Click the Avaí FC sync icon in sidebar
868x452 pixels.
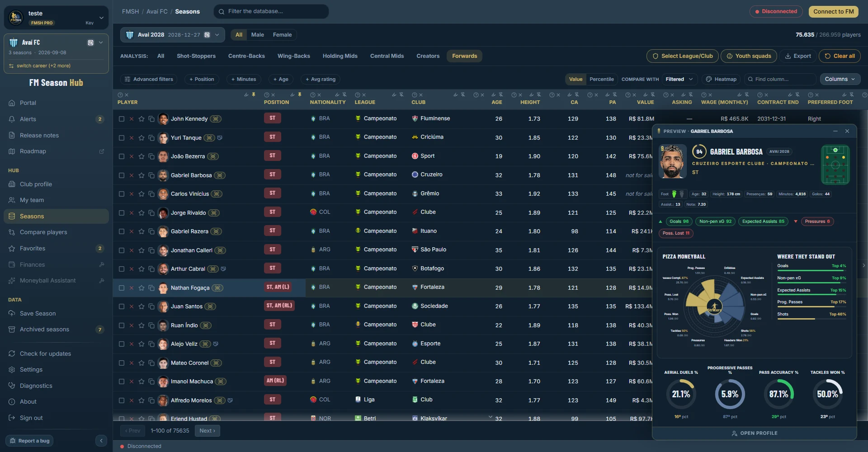[90, 42]
